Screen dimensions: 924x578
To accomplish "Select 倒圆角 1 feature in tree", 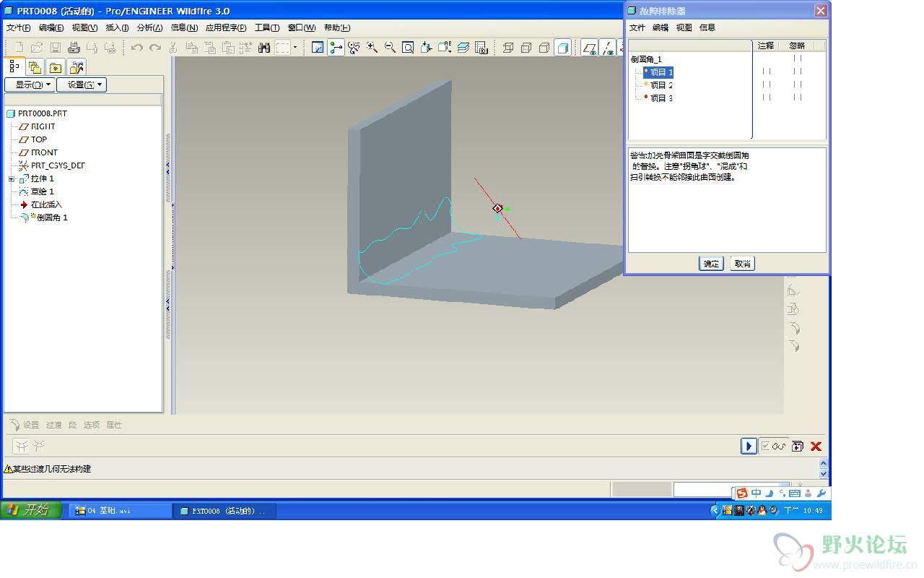I will [52, 217].
